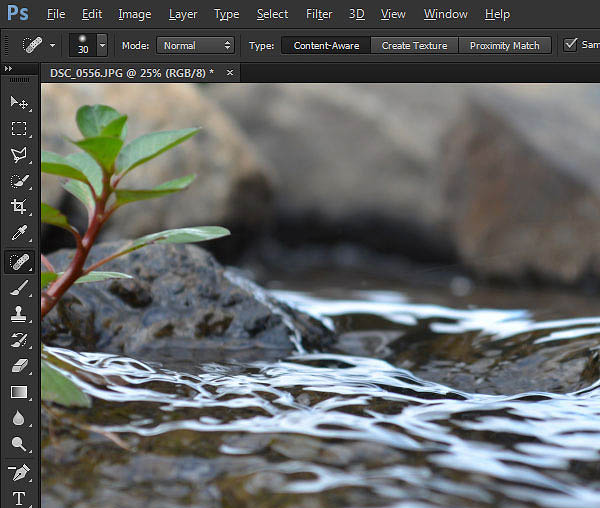
Task: Select the Eyedropper tool
Action: 19,233
